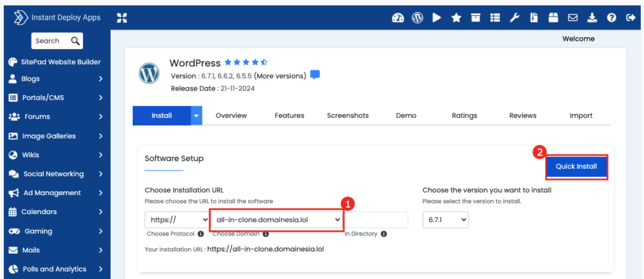Click the Welcome text at top right
Screen dimensions: 644x279
pos(579,39)
